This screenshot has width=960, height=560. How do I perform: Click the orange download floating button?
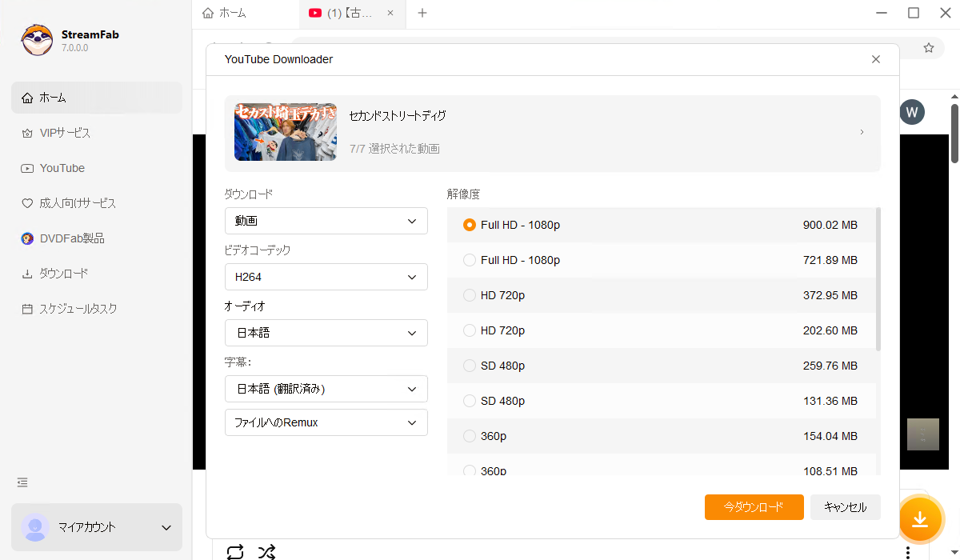[x=921, y=519]
